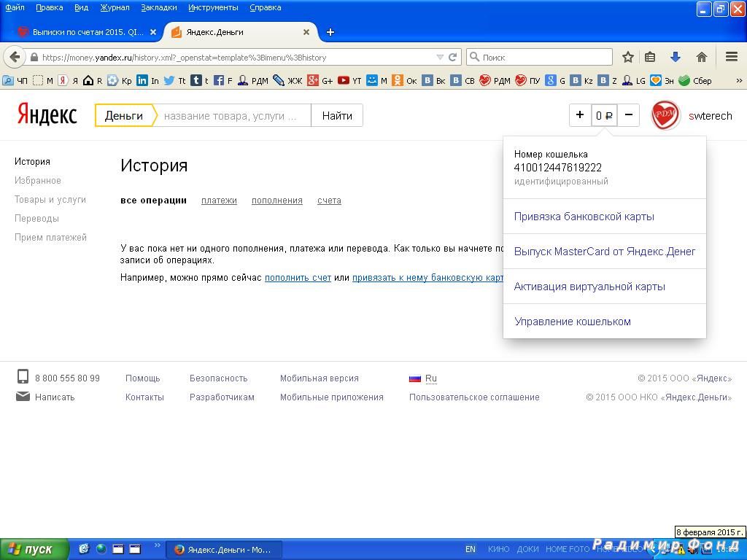
Task: Open the 'СВ' bookmark
Action: tap(462, 80)
